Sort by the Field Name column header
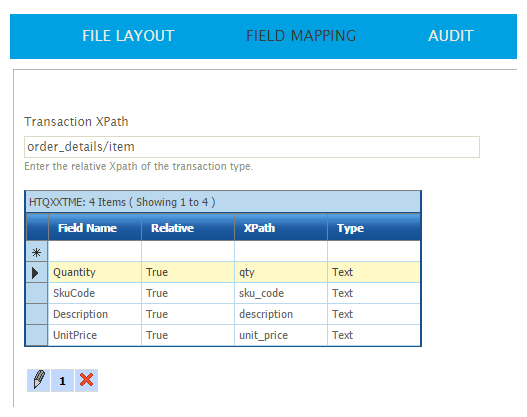Image resolution: width=527 pixels, height=417 pixels. coord(95,228)
